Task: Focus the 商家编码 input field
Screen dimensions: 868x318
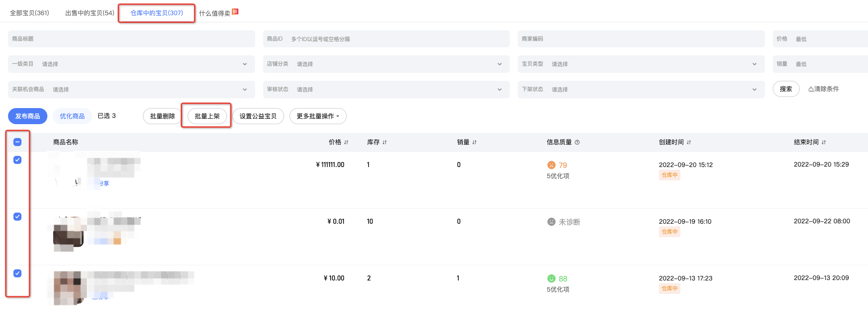Action: click(641, 39)
